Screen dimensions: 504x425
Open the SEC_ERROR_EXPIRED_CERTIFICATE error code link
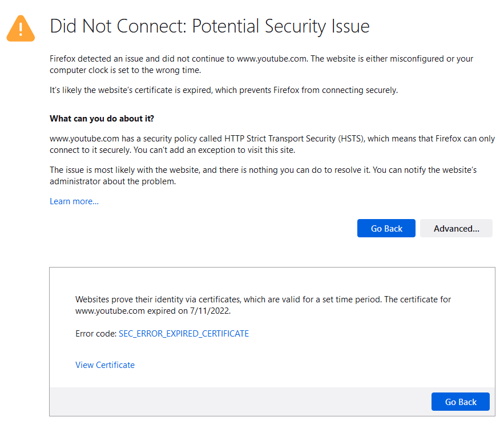184,334
